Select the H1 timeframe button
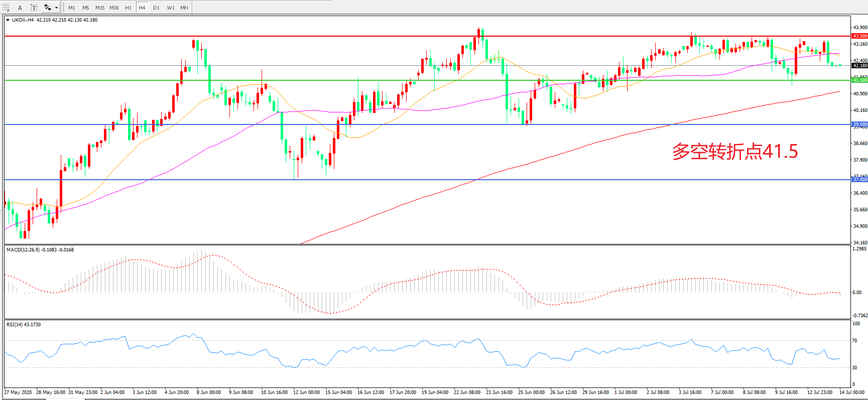 128,8
